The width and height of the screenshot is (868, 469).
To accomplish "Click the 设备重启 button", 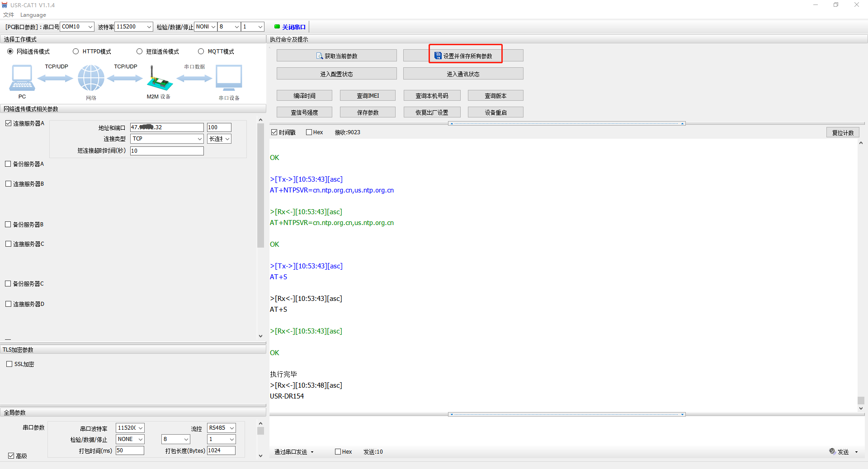I will [x=495, y=112].
